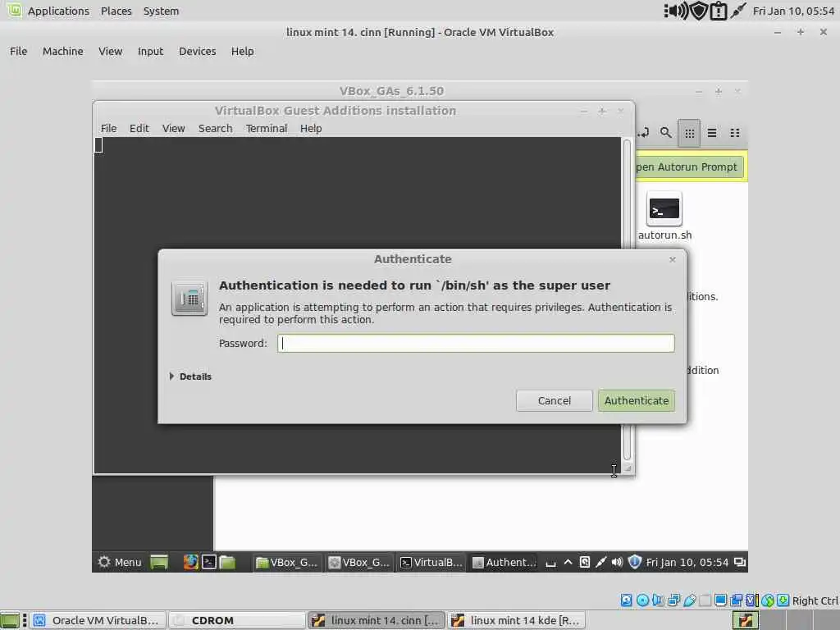
Task: Cancel the authentication dialog
Action: 555,400
